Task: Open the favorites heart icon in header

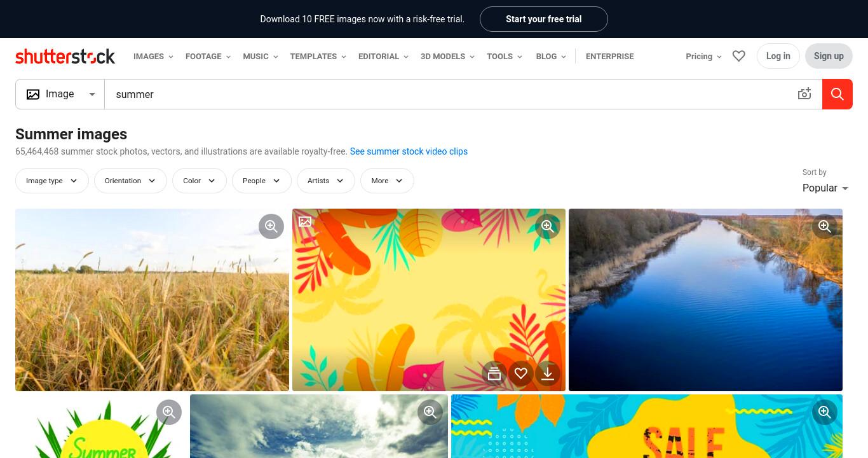Action: pyautogui.click(x=738, y=56)
